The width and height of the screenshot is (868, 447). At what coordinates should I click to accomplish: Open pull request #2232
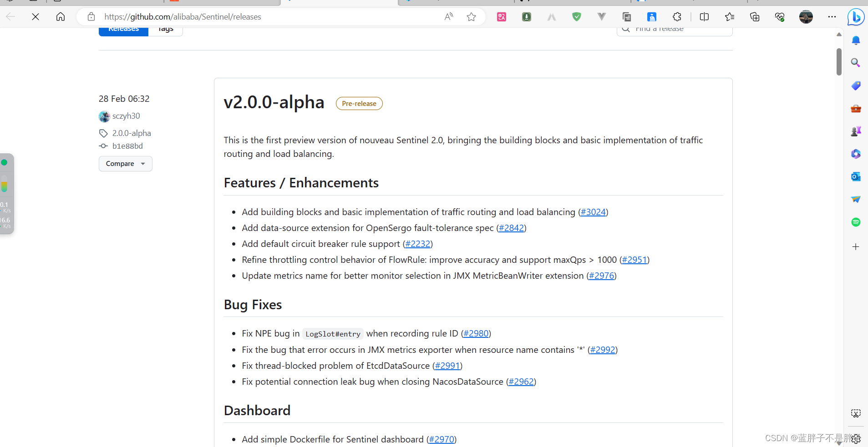[x=418, y=244]
